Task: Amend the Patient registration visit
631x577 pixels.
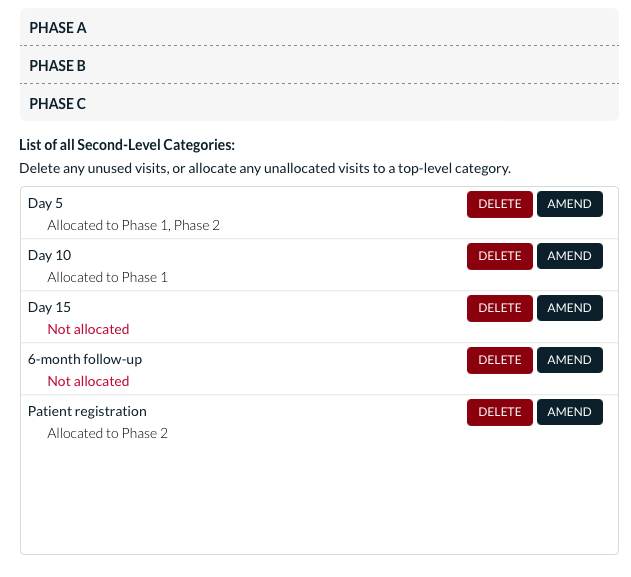Action: [569, 412]
